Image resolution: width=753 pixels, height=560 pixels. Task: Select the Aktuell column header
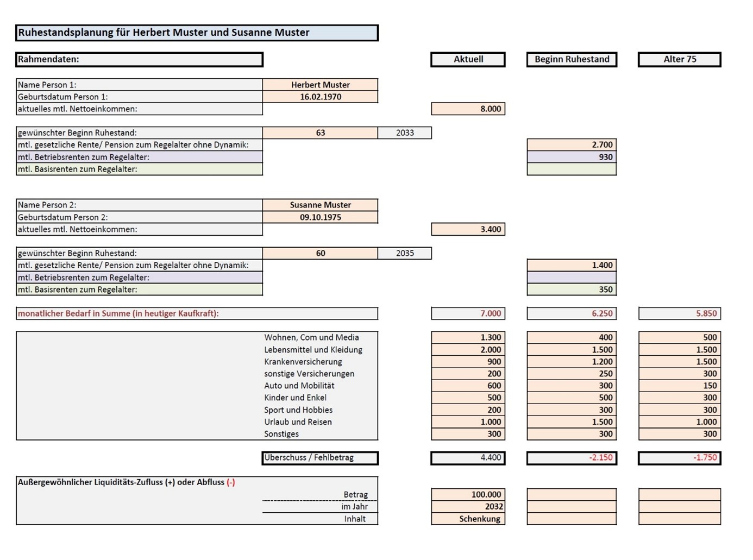coord(468,59)
